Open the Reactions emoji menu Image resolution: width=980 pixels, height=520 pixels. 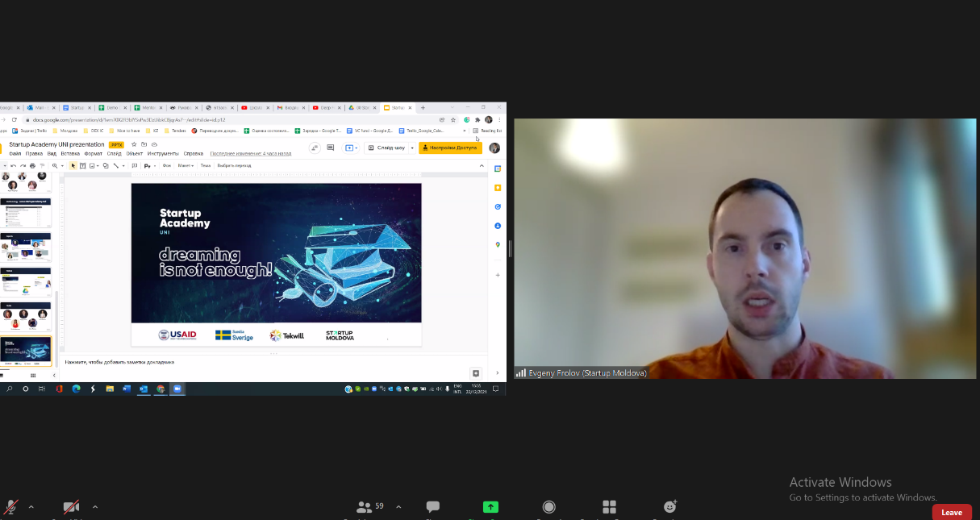(x=669, y=507)
